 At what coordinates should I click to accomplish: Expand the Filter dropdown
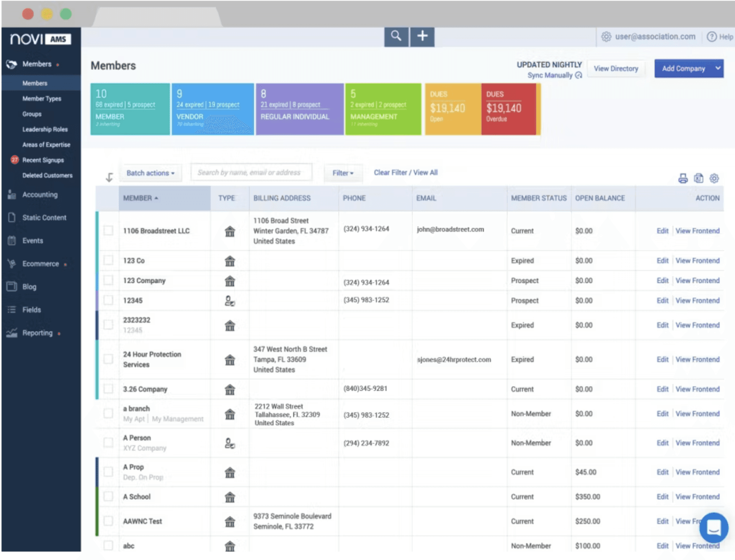coord(343,173)
